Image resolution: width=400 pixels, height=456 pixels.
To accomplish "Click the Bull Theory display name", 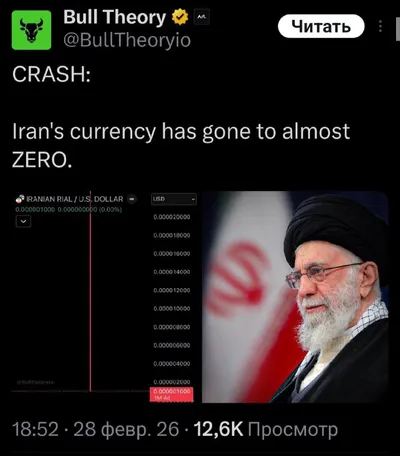I will click(x=114, y=17).
